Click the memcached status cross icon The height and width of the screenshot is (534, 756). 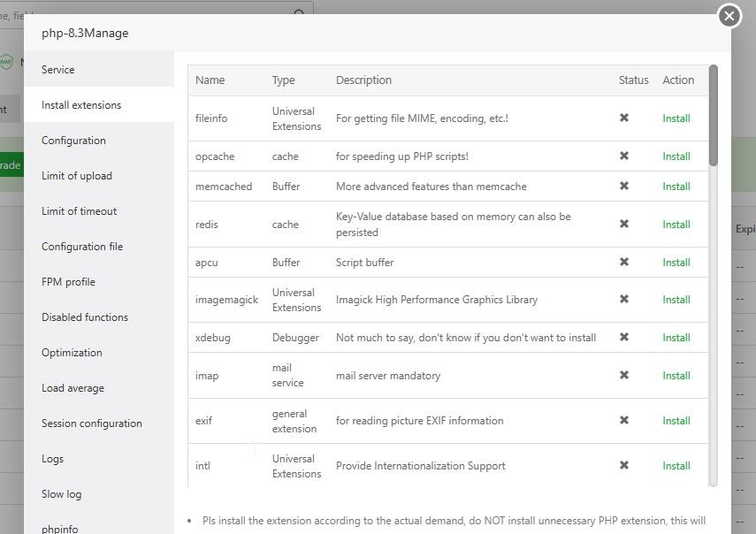pyautogui.click(x=624, y=186)
